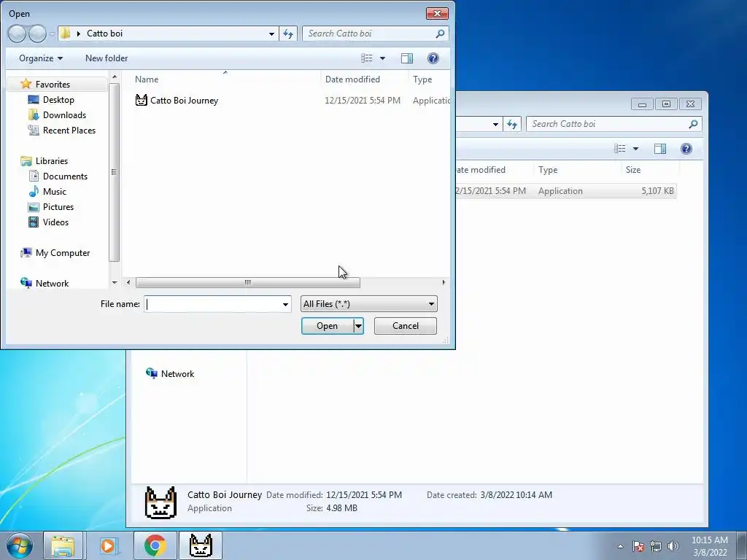Click sidebar scroll down arrow in Open dialog
Viewport: 747px width, 560px height.
click(x=115, y=282)
